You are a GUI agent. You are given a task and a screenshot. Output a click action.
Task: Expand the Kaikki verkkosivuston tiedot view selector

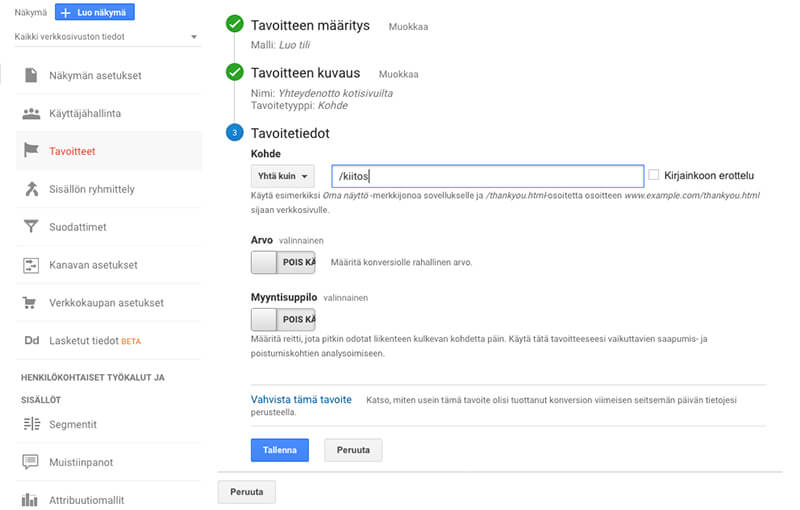click(x=106, y=38)
